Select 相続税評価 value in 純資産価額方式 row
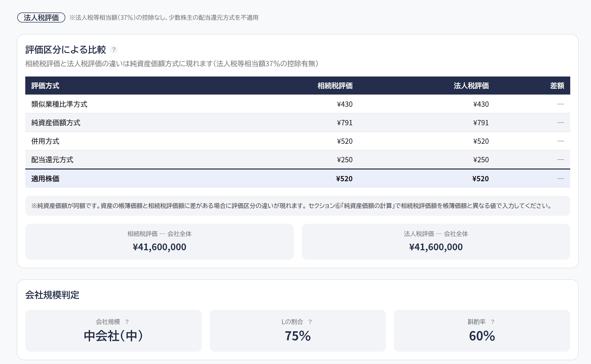The height and width of the screenshot is (364, 591). pos(345,122)
